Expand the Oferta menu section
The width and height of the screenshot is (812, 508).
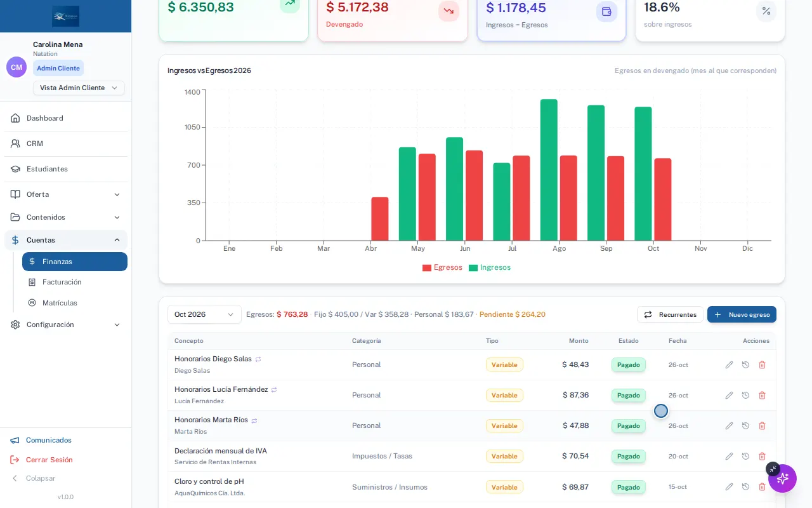click(66, 194)
